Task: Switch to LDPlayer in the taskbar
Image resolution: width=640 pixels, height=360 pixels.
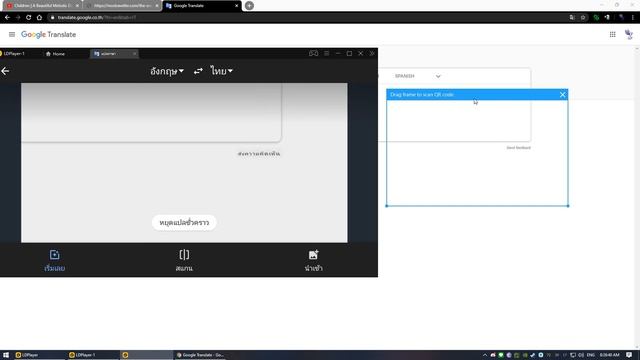Action: [39, 355]
